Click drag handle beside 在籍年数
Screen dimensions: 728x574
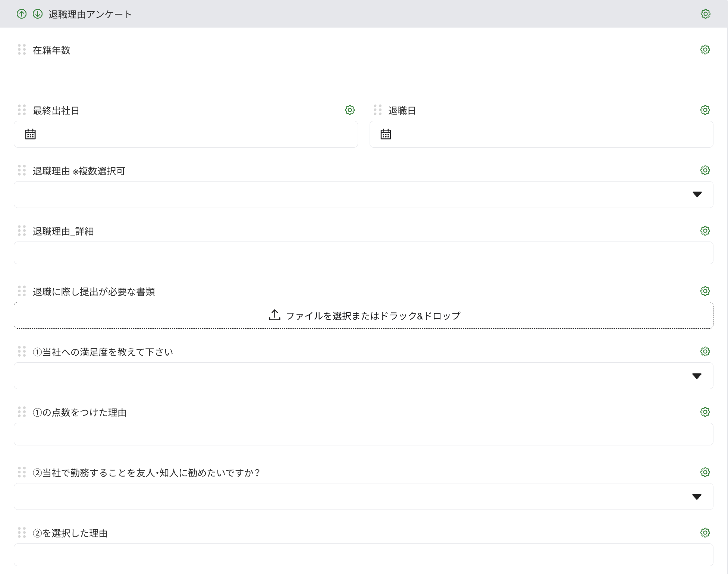click(x=22, y=50)
